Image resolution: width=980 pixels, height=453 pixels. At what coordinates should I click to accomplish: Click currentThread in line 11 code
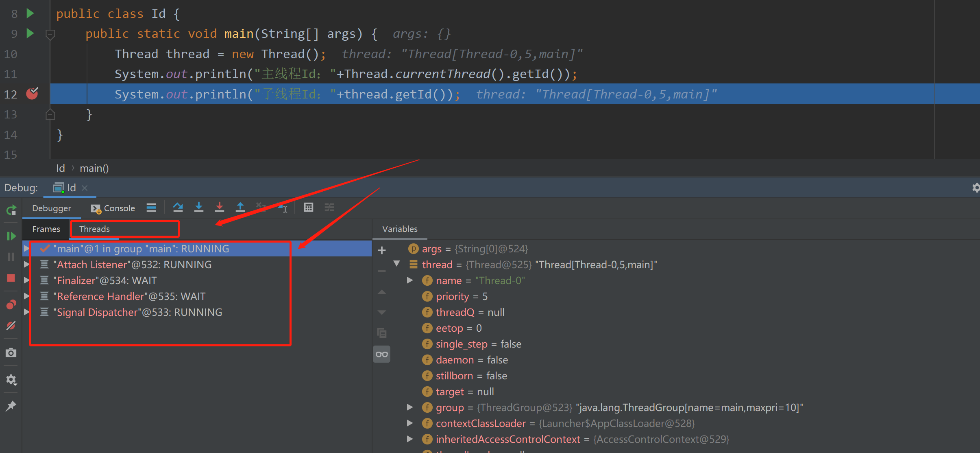(443, 74)
